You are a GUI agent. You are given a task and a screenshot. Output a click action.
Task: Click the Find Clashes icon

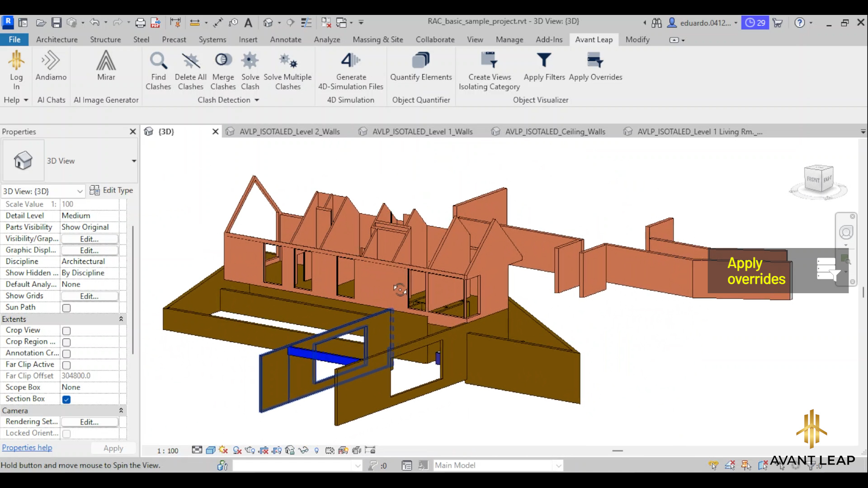tap(158, 61)
